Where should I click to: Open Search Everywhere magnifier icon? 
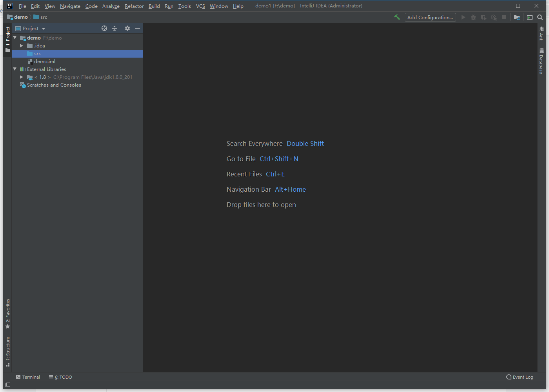click(x=540, y=17)
